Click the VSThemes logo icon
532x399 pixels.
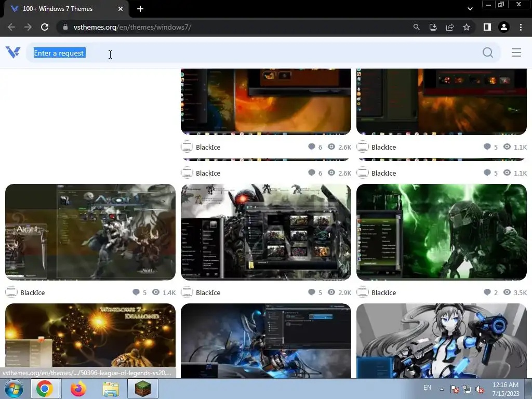13,52
